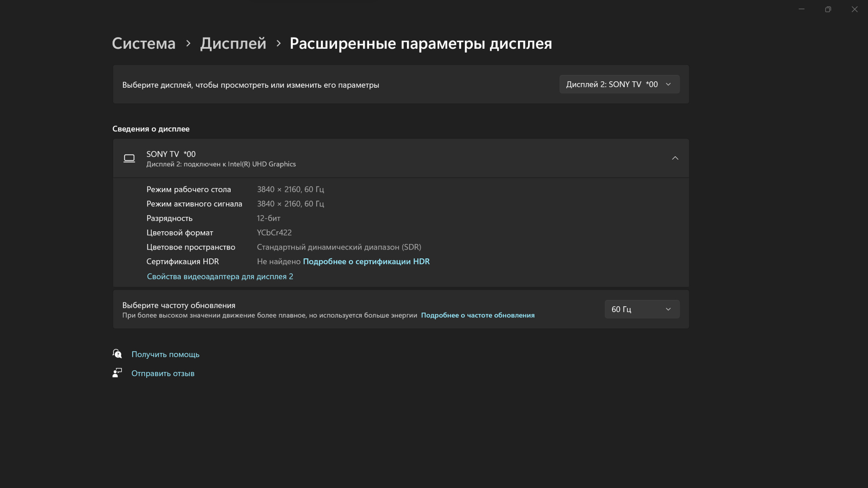Open Подробнее о частоте обновления link
Viewport: 868px width, 488px height.
click(478, 315)
